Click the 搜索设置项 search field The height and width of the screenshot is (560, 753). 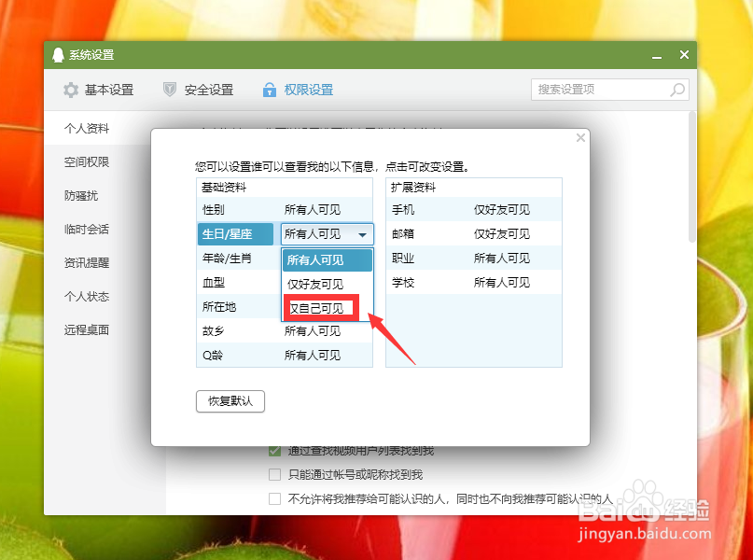(x=597, y=90)
